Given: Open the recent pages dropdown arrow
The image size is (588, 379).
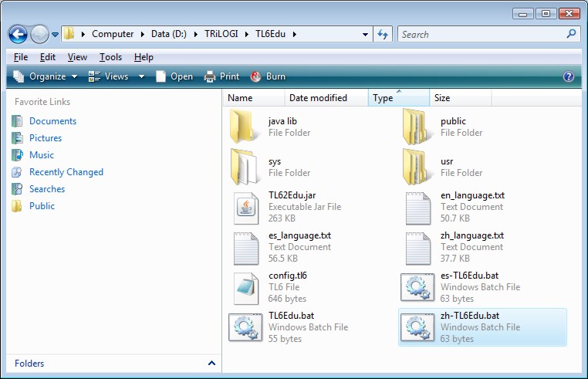Looking at the screenshot, I should (x=55, y=35).
